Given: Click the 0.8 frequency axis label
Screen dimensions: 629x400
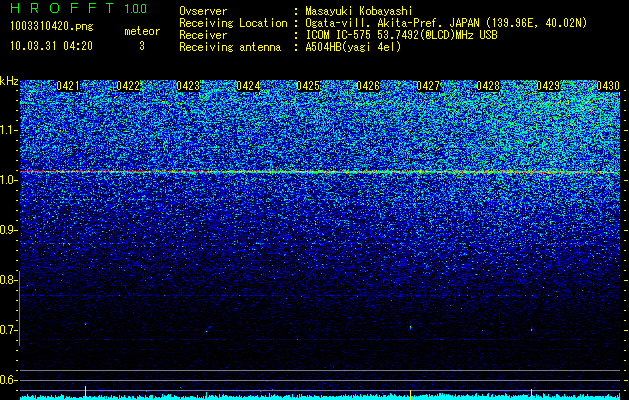Looking at the screenshot, I should tap(9, 280).
